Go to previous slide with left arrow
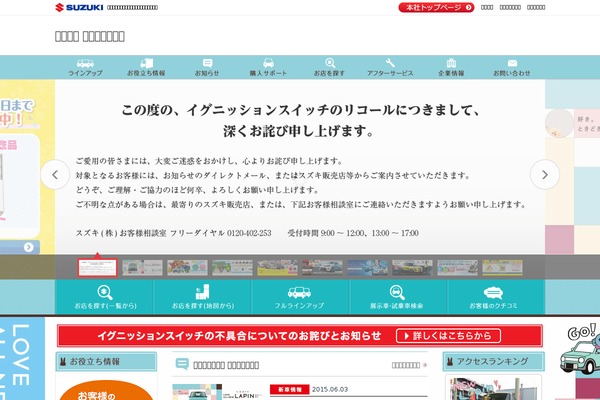Viewport: 600px width, 400px height. [x=55, y=175]
